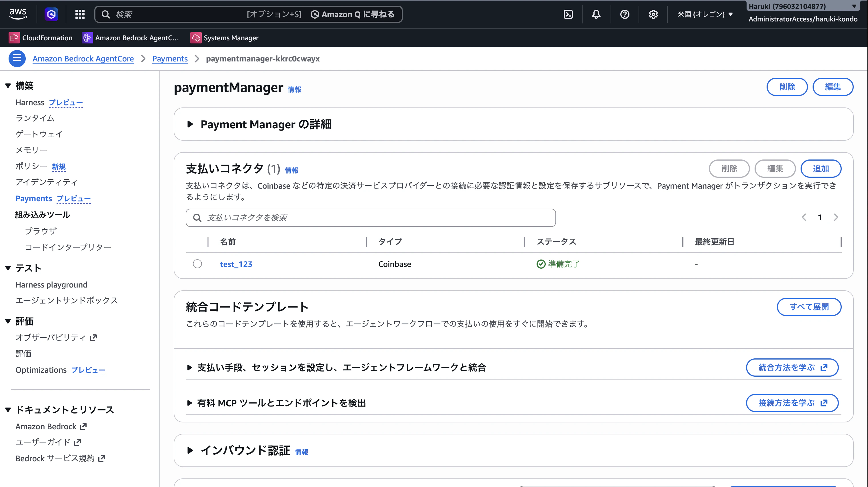The height and width of the screenshot is (487, 868).
Task: Open Harness in the side navigation
Action: [x=30, y=102]
